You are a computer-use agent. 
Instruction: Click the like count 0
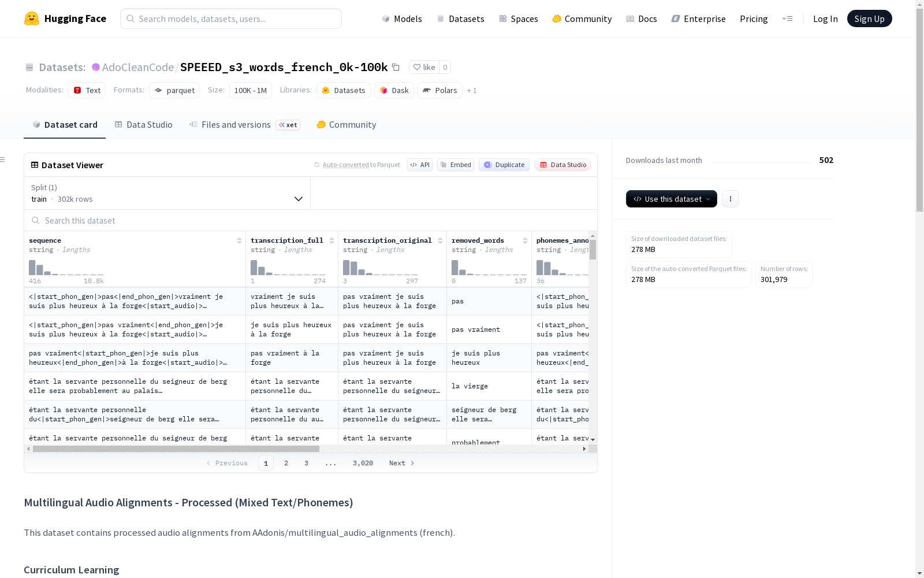click(445, 67)
